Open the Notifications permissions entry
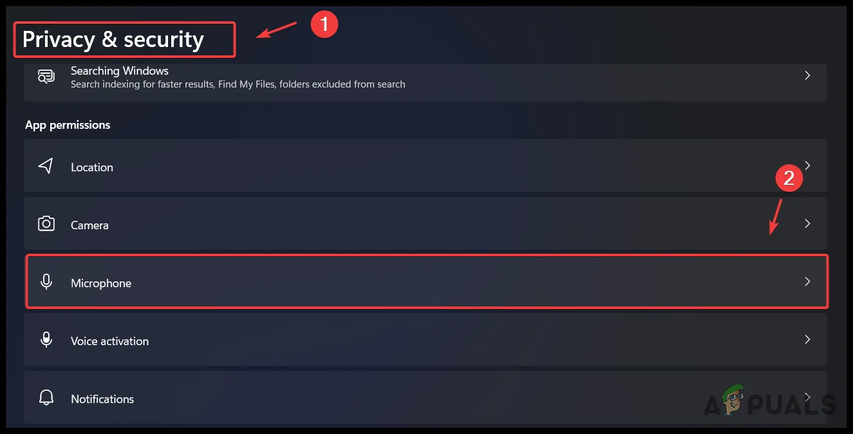Screen dimensions: 853x434 click(425, 398)
